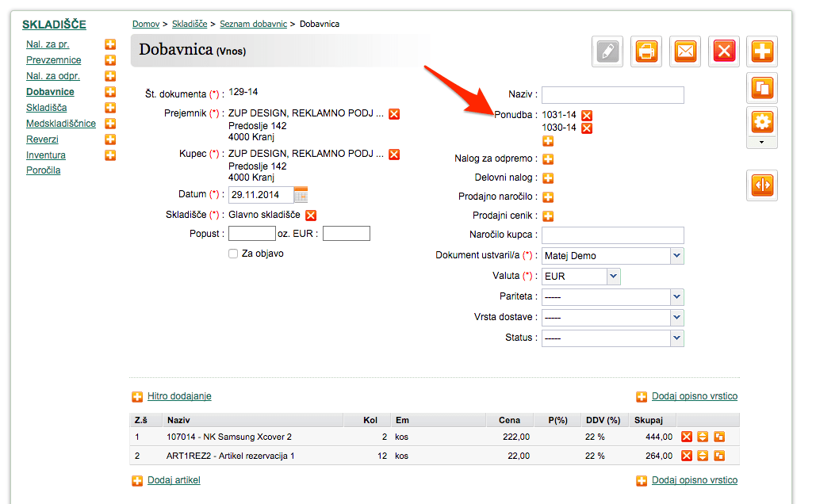The image size is (839, 504).
Task: Click the split arrows icon button
Action: 762,185
